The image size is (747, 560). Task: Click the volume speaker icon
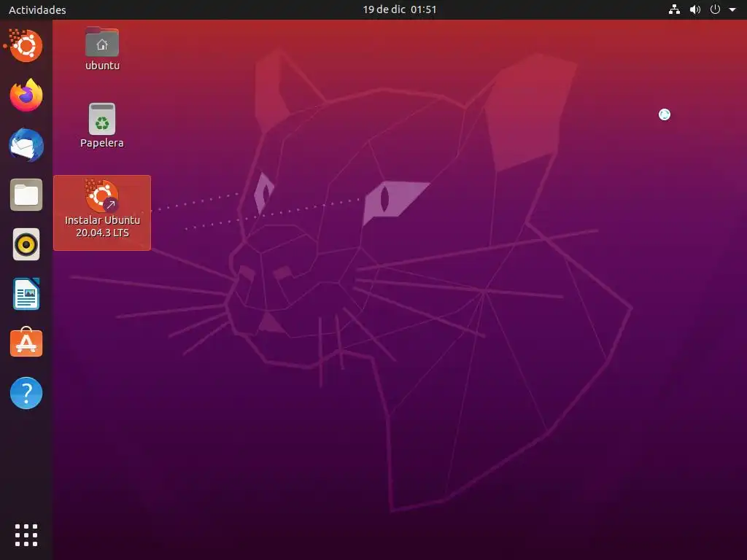(695, 9)
